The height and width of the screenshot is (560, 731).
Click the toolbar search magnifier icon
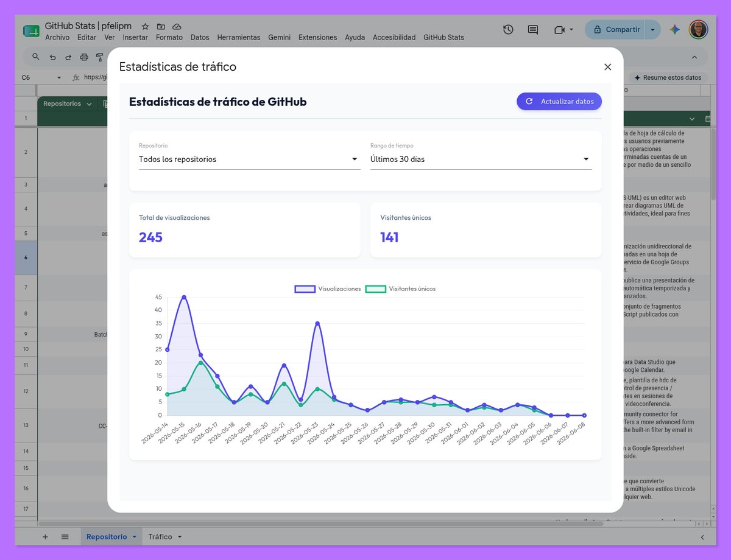(x=36, y=57)
